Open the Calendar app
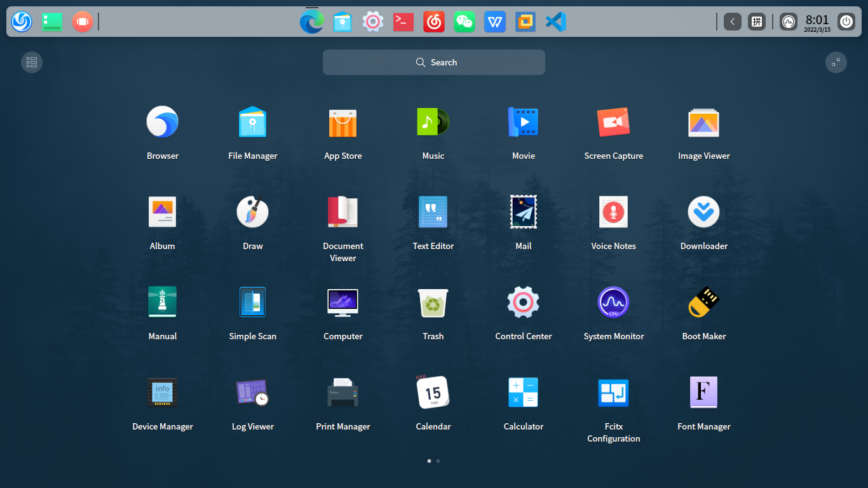 433,393
